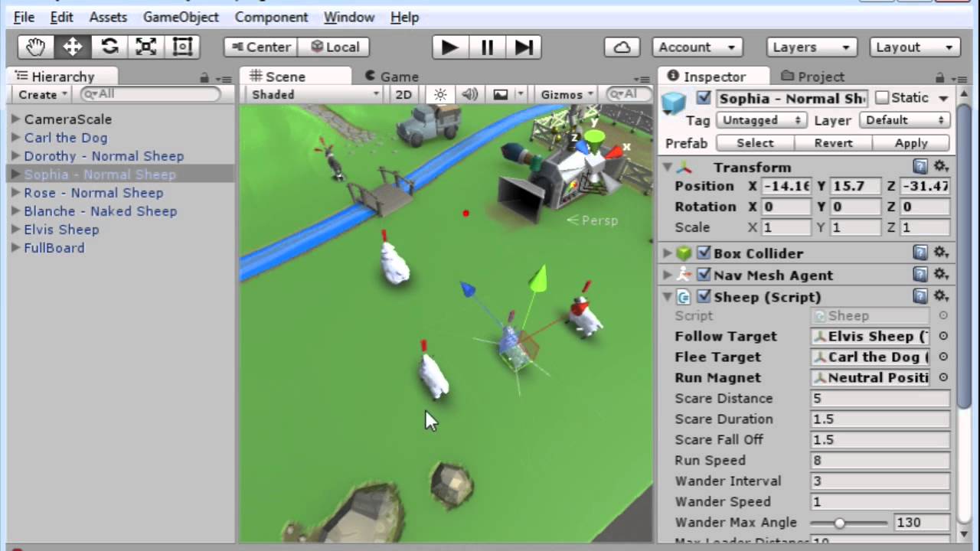Open the Shaded draw mode dropdown
This screenshot has width=980, height=551.
point(315,94)
